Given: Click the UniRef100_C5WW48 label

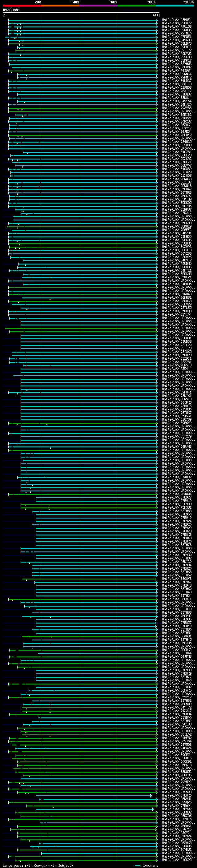Looking at the screenshot, I should [176, 186].
